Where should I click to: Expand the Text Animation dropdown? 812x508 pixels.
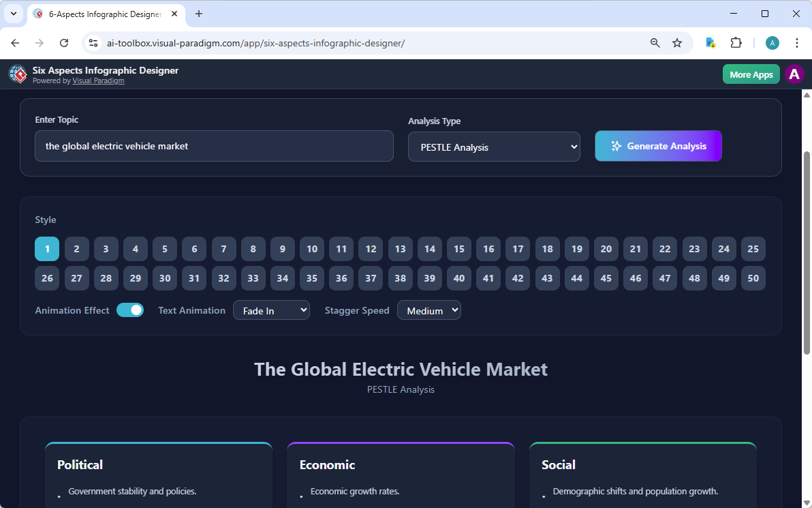(x=271, y=310)
